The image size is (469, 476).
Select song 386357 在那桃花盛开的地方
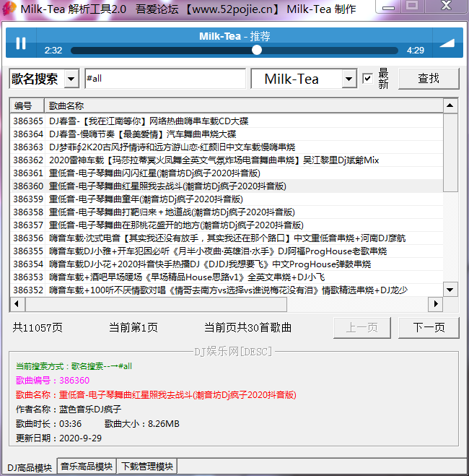click(227, 225)
